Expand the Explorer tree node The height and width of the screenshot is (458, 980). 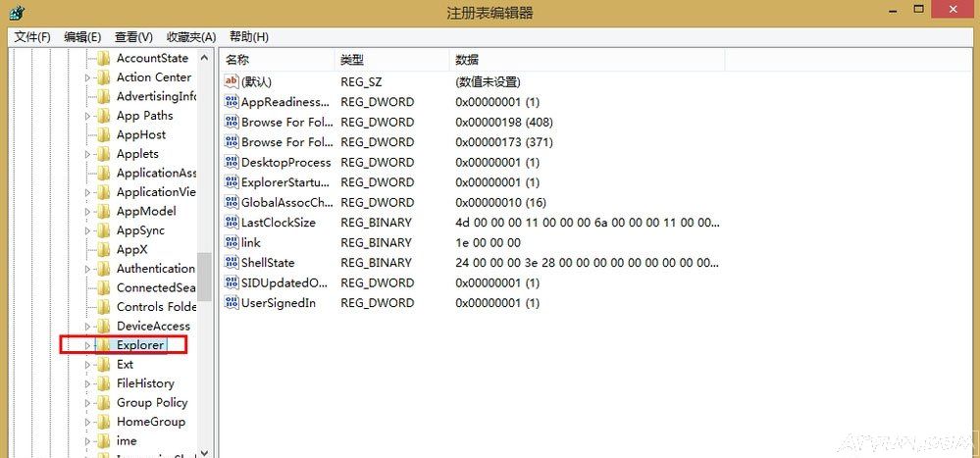pos(87,345)
